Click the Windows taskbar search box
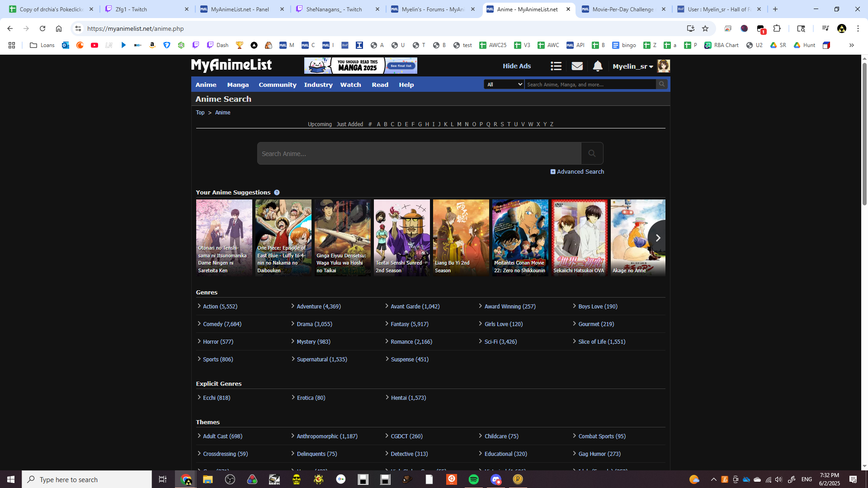Viewport: 868px width, 488px height. pos(87,479)
